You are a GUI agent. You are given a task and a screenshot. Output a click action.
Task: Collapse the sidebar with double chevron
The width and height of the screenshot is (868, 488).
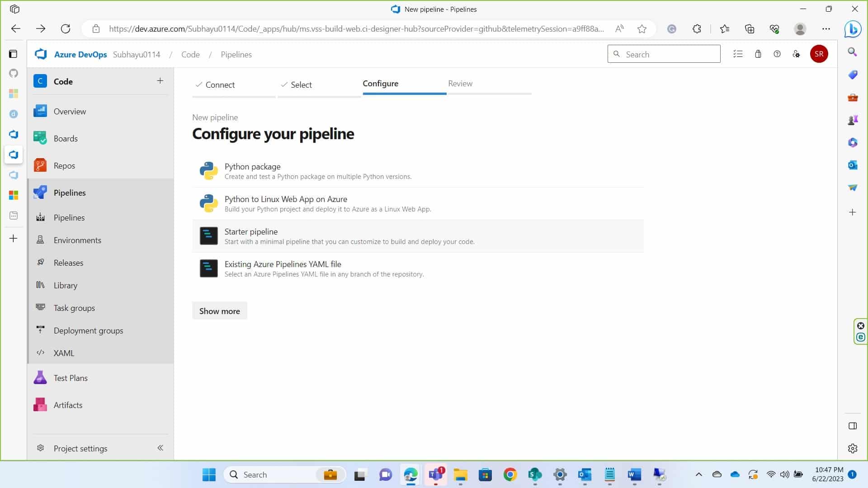click(160, 448)
